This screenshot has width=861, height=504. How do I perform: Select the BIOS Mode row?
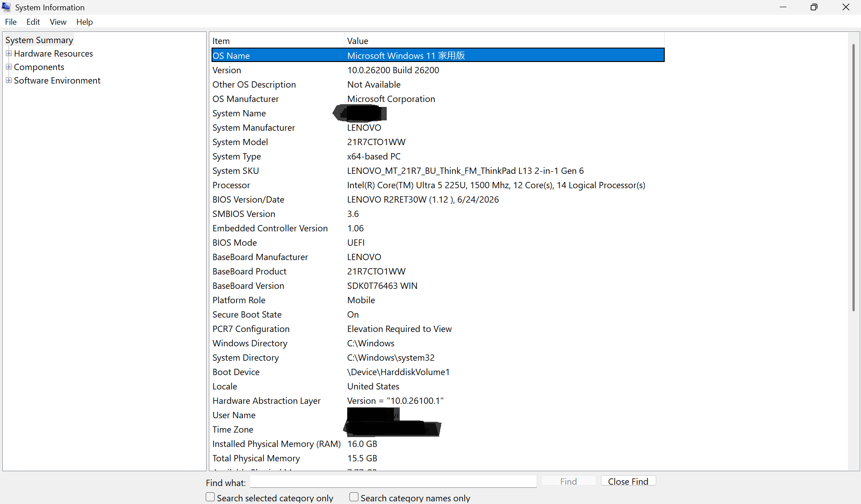click(438, 243)
